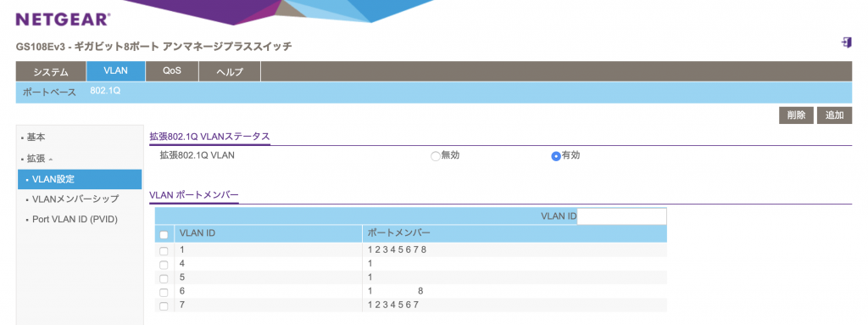This screenshot has height=325, width=868.
Task: Select the 有効 radio button
Action: click(556, 156)
